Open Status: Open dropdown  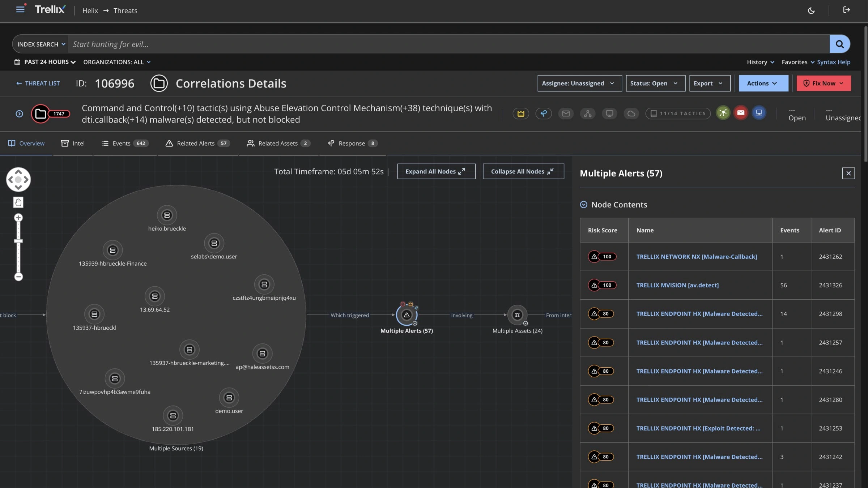coord(655,83)
